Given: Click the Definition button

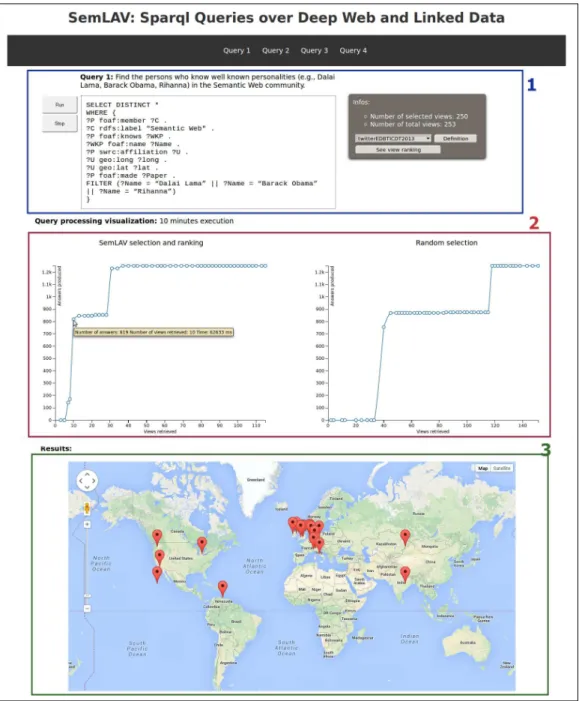Looking at the screenshot, I should (x=455, y=139).
